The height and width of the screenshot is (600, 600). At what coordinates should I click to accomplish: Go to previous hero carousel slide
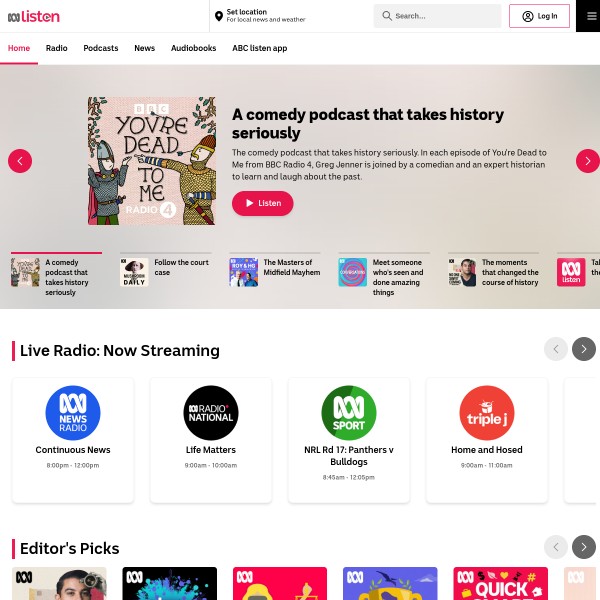20,161
